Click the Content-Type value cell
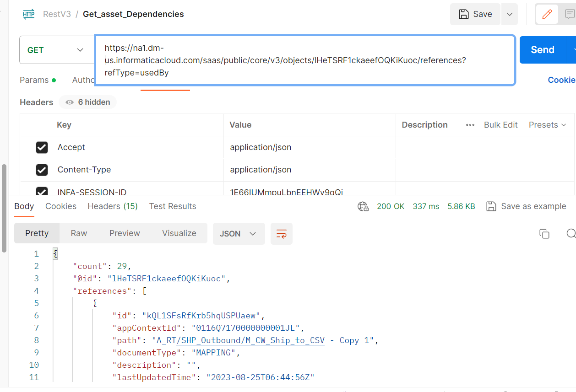 [310, 170]
